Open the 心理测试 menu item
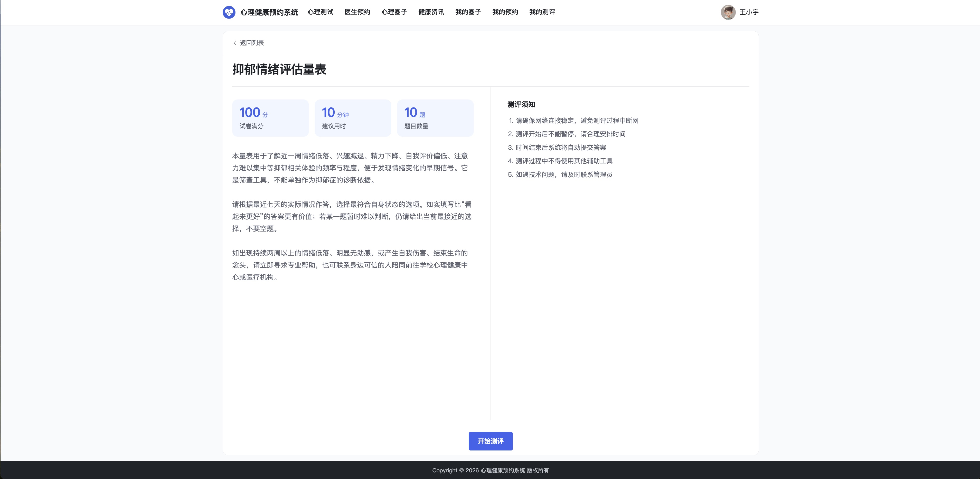Screen dimensions: 980x479 pyautogui.click(x=320, y=12)
